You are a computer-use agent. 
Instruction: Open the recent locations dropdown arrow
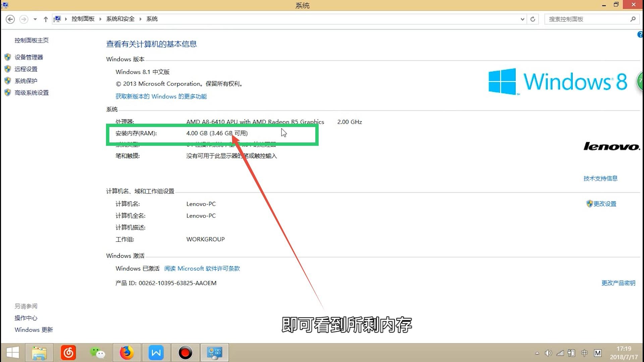(x=35, y=19)
